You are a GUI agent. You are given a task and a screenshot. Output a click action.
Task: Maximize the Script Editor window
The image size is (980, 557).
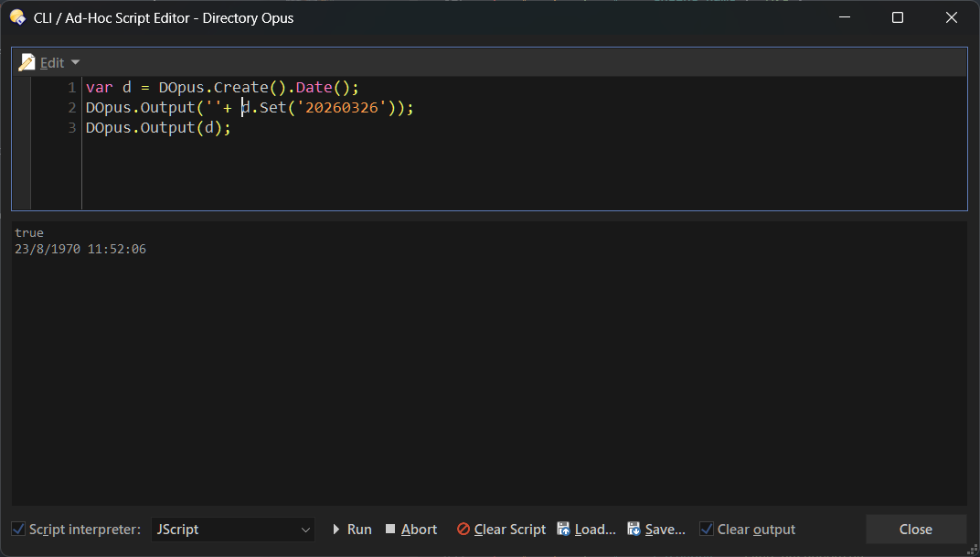tap(898, 18)
